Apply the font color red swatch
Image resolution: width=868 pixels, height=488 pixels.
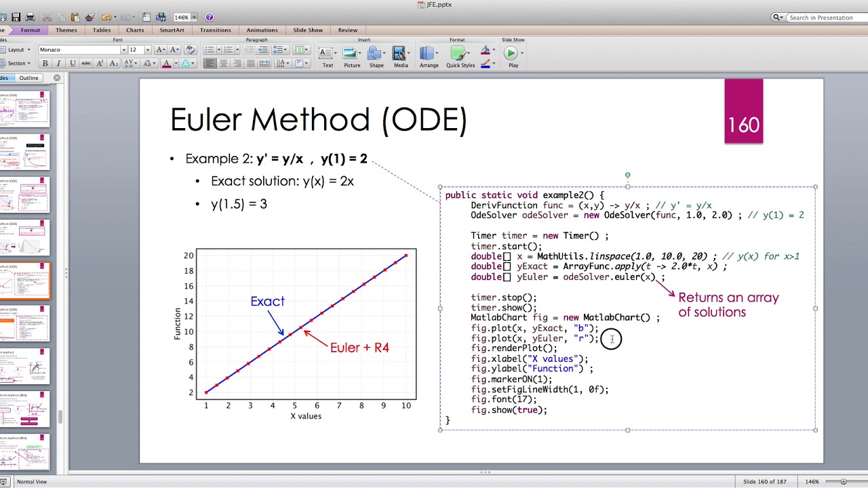(167, 63)
